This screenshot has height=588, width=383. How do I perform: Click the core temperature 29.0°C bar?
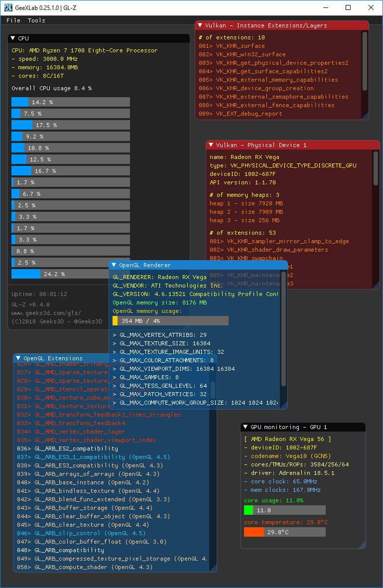[x=285, y=532]
